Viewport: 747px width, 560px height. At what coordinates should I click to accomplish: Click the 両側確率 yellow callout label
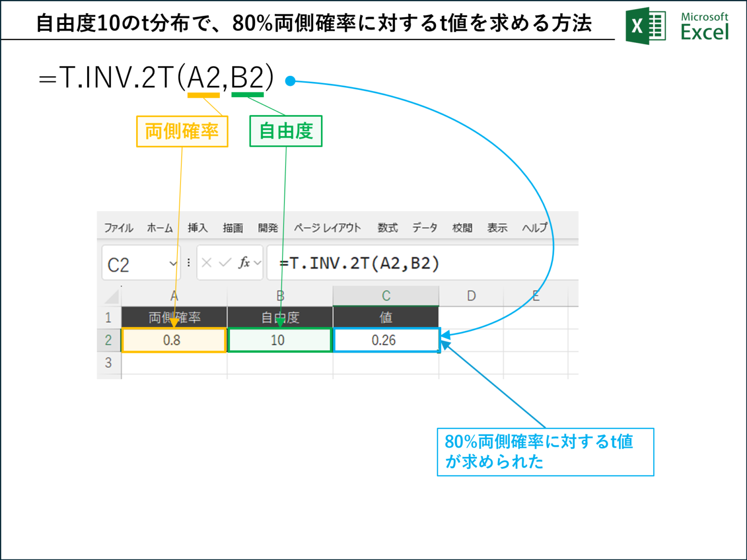[x=182, y=130]
